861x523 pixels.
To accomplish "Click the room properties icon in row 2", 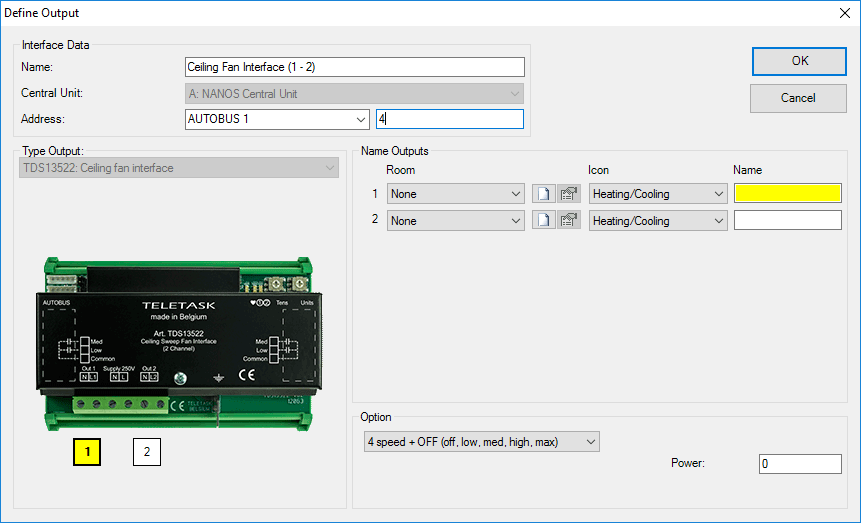I will (569, 220).
